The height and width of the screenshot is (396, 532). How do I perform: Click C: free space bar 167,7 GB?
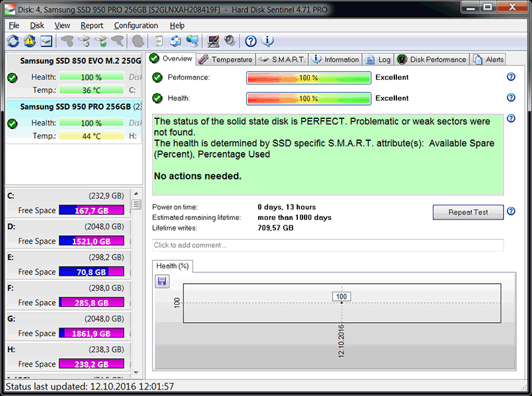coord(91,210)
